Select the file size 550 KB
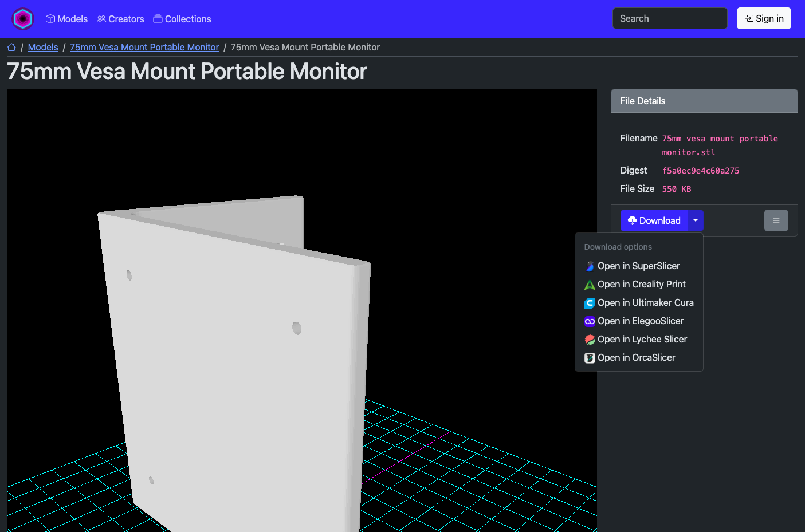The width and height of the screenshot is (805, 532). tap(677, 189)
